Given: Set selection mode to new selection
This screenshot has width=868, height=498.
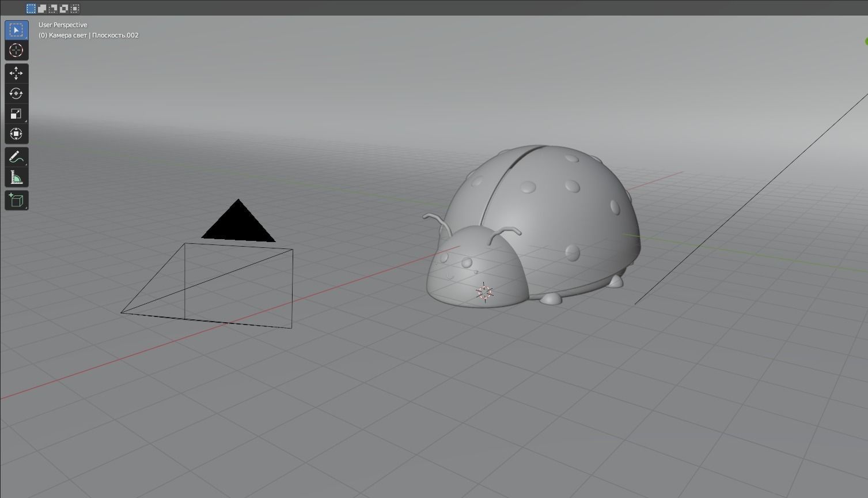Looking at the screenshot, I should tap(31, 8).
